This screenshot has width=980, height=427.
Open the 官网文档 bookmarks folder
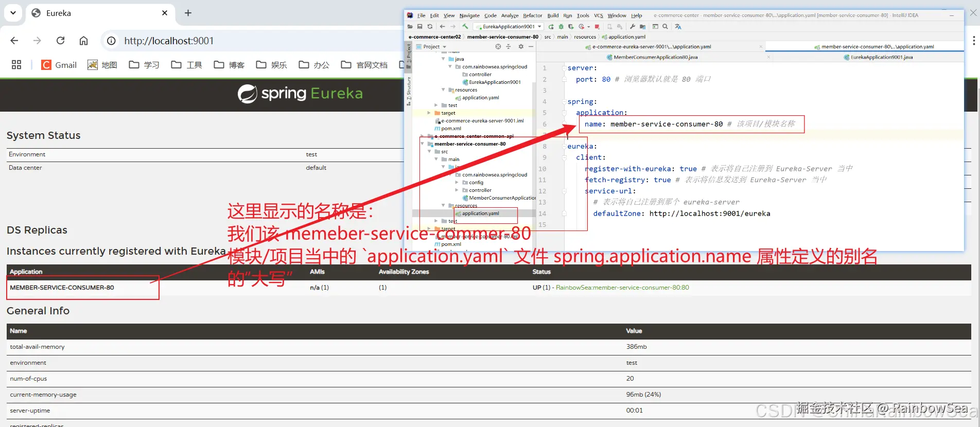(x=364, y=65)
